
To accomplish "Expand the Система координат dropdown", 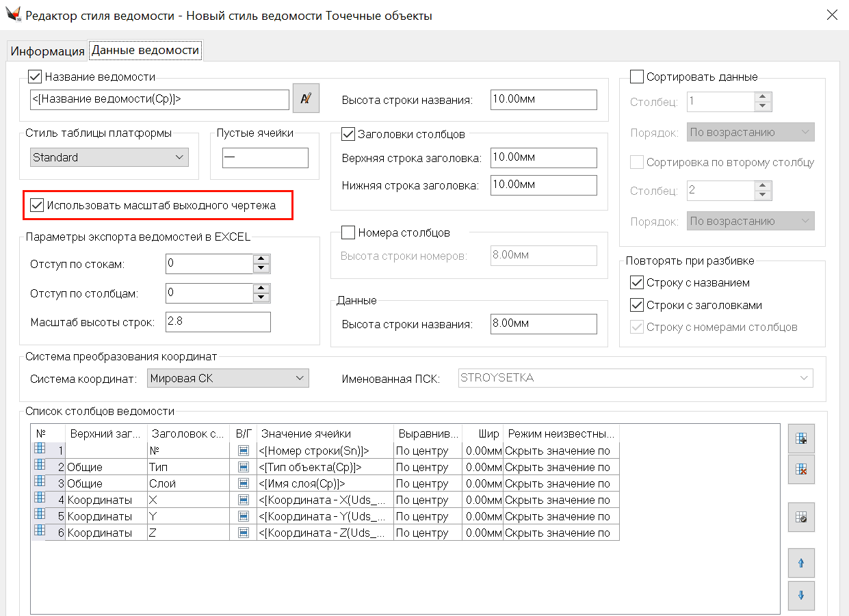I will [x=228, y=378].
